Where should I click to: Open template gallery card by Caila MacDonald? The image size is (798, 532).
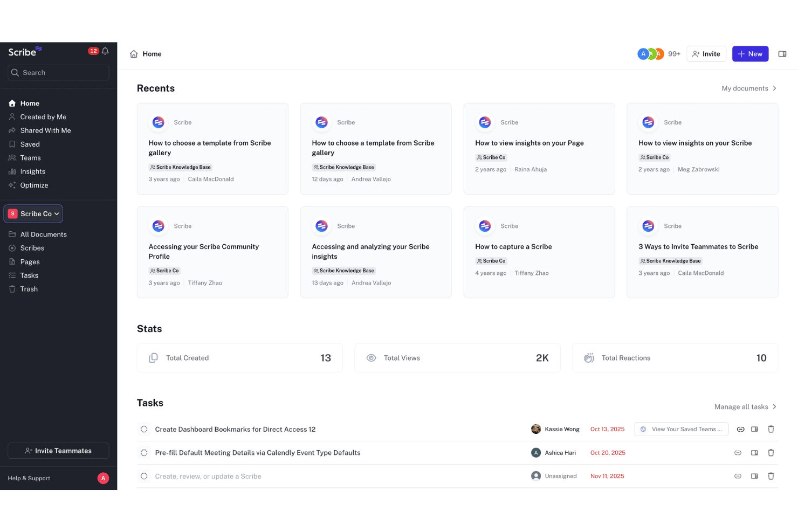click(x=212, y=149)
